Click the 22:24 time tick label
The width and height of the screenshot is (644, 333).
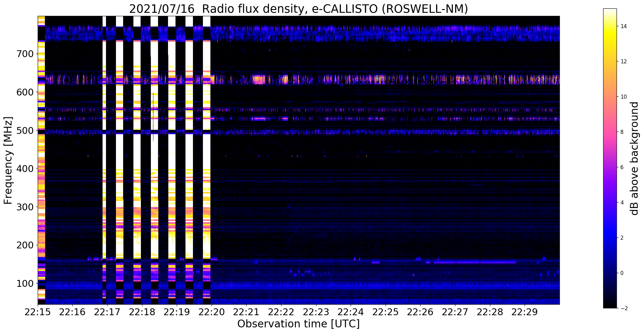coord(351,312)
